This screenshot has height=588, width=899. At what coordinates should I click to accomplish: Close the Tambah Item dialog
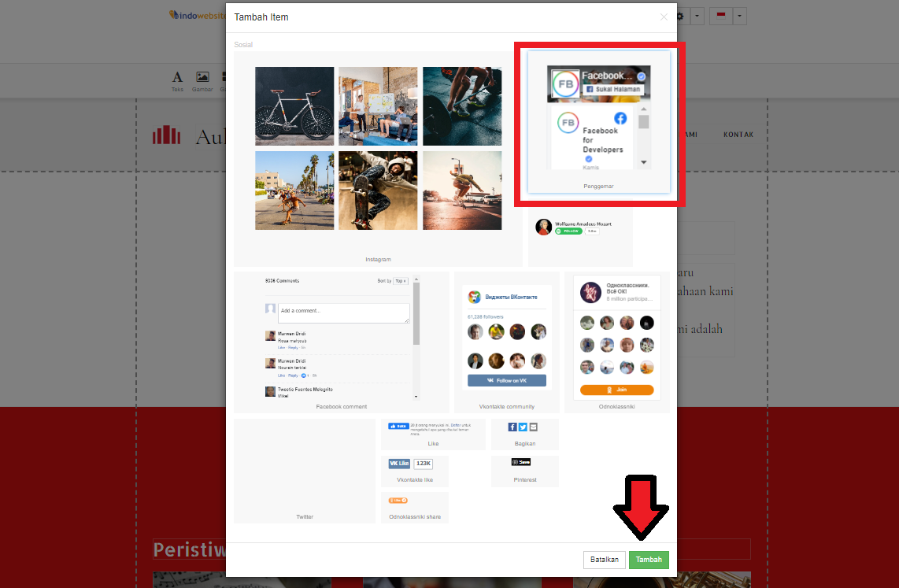point(664,17)
